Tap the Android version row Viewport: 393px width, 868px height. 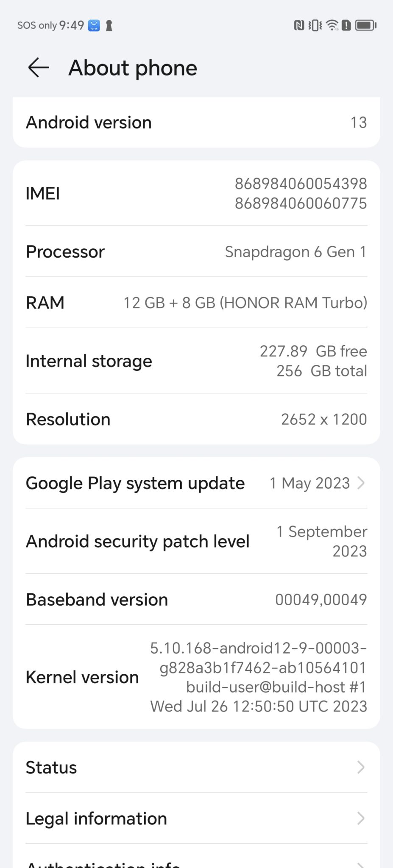pos(196,122)
